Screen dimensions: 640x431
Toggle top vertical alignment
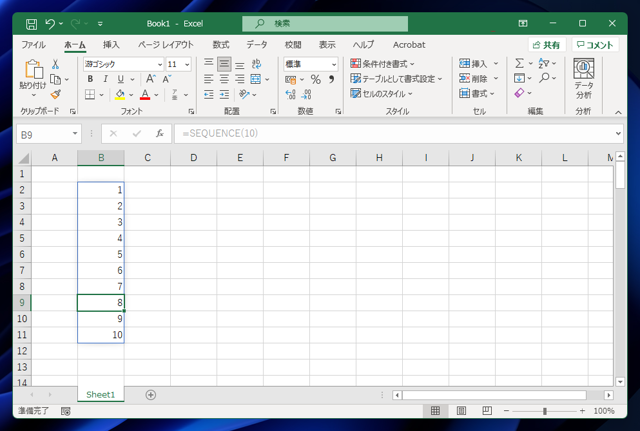pyautogui.click(x=209, y=64)
